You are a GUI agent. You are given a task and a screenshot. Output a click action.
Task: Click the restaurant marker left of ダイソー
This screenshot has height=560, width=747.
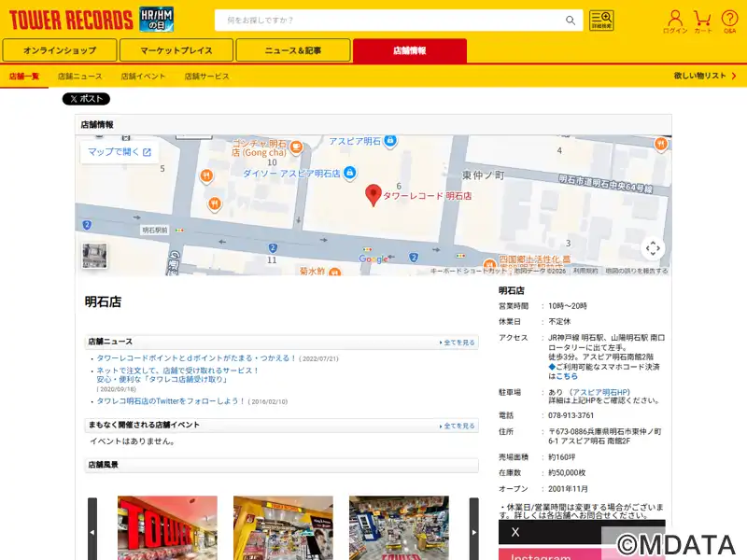pos(206,176)
